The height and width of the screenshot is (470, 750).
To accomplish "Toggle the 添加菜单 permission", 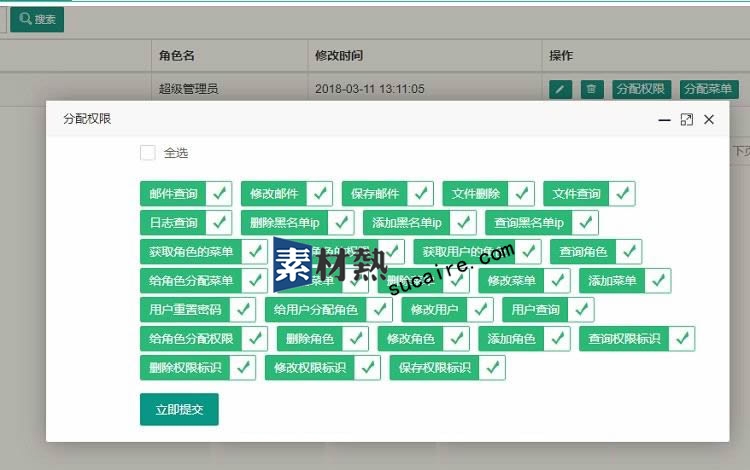I will (625, 281).
